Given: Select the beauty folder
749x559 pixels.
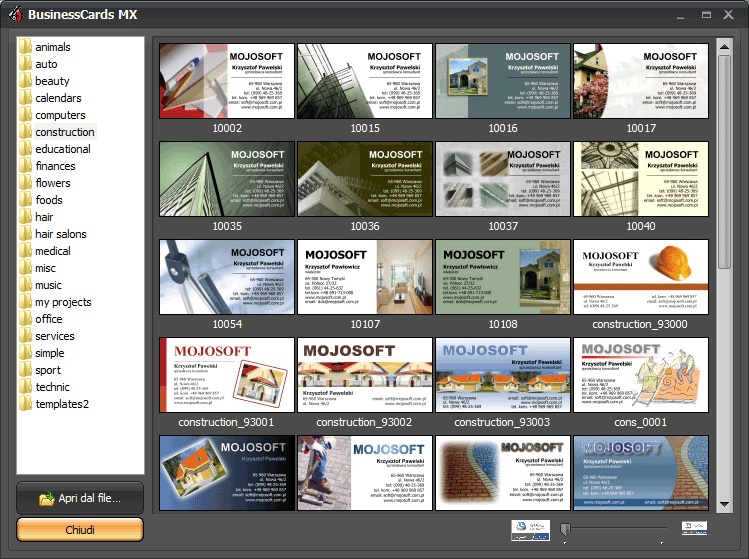Looking at the screenshot, I should click(52, 81).
